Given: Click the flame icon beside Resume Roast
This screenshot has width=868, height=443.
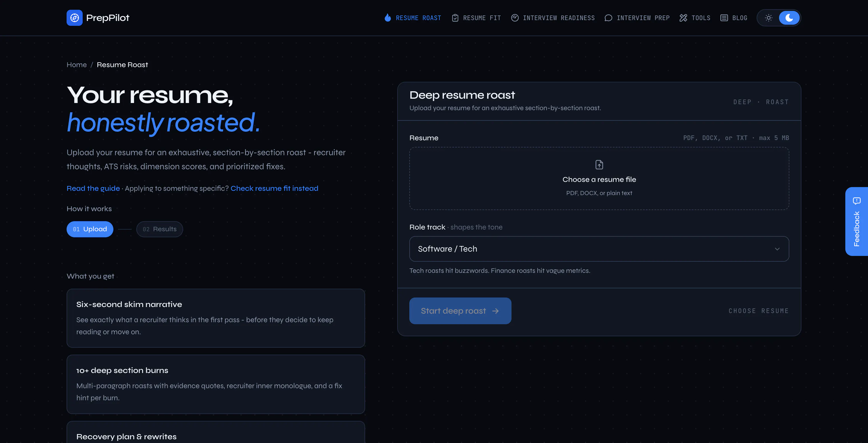Looking at the screenshot, I should pos(388,18).
